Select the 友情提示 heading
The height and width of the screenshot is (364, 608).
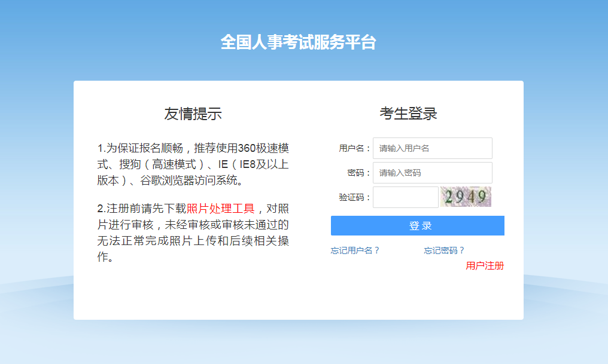click(x=193, y=114)
